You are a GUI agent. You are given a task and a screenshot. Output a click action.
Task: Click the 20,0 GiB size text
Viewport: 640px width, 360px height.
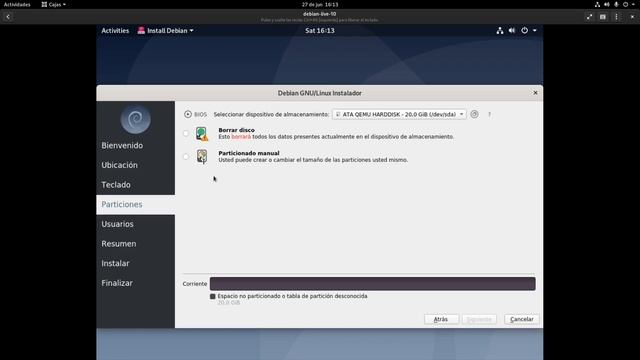229,303
